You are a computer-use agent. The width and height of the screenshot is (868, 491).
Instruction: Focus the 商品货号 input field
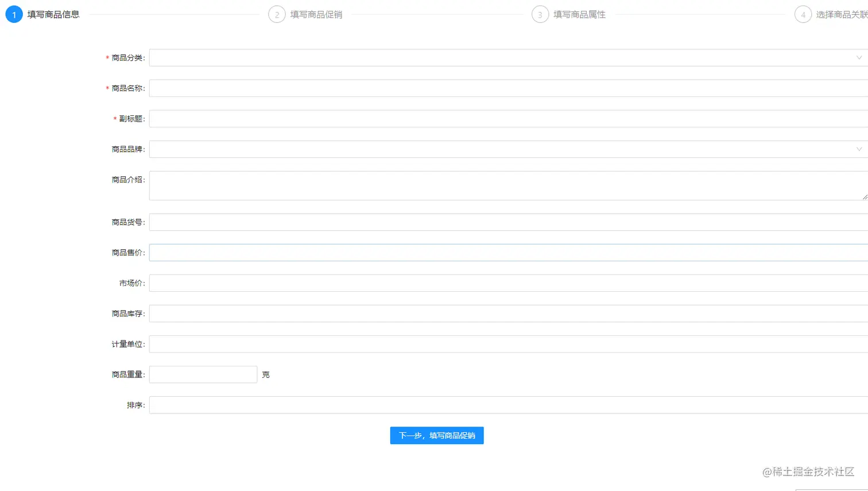tap(509, 222)
